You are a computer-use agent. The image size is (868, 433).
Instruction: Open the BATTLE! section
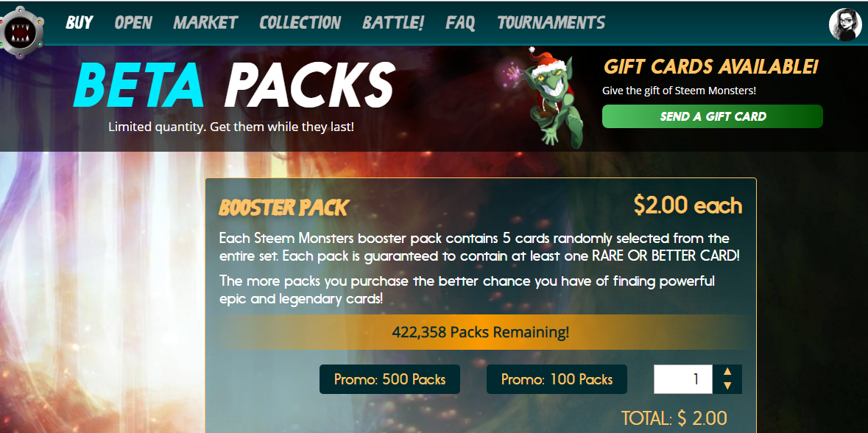tap(394, 23)
